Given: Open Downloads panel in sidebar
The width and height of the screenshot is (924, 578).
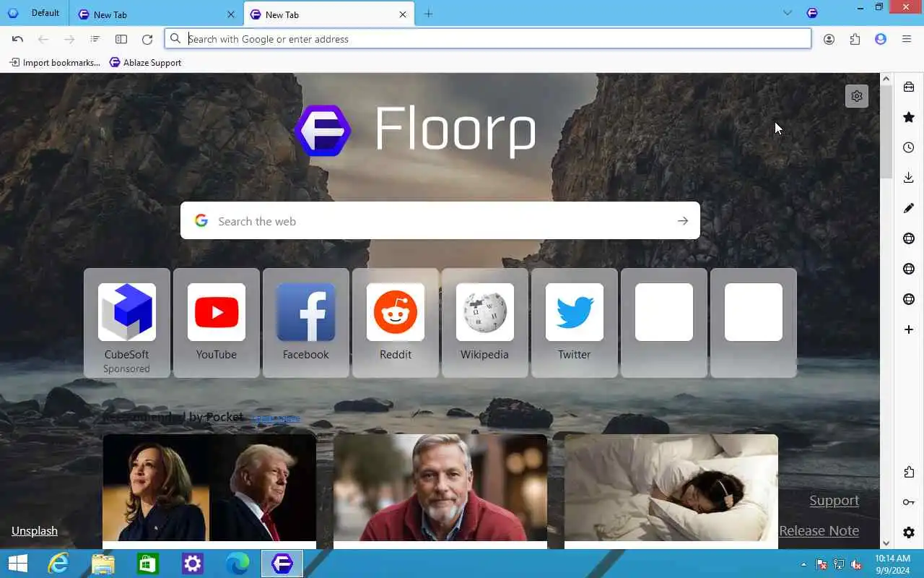Looking at the screenshot, I should click(909, 178).
